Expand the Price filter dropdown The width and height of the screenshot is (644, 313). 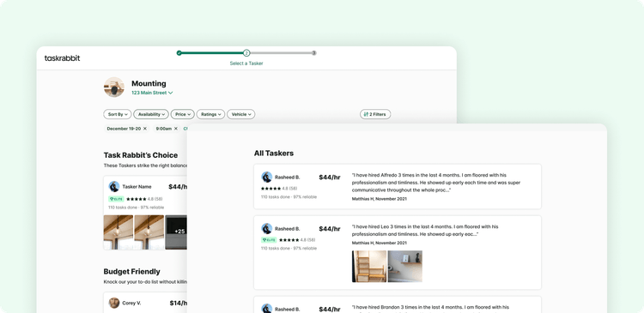click(x=182, y=114)
